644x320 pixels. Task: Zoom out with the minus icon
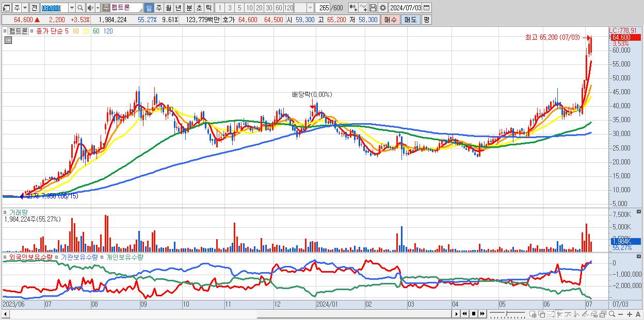tap(621, 314)
